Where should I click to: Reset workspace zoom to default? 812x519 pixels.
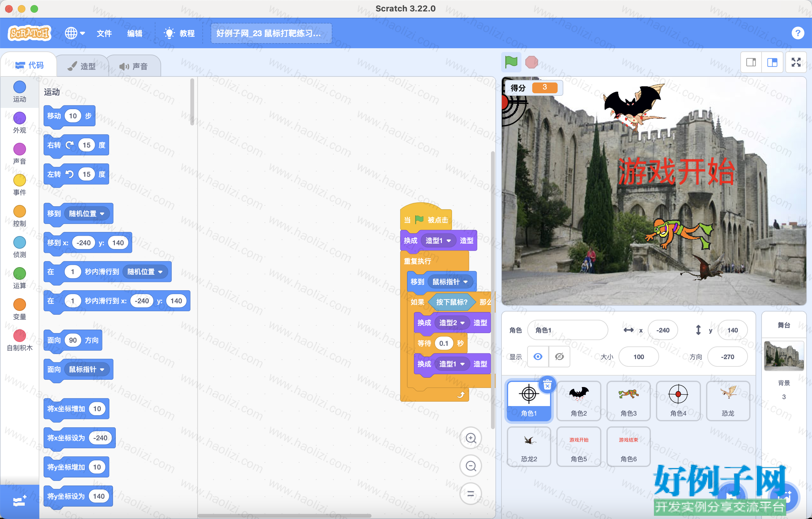[x=471, y=494]
